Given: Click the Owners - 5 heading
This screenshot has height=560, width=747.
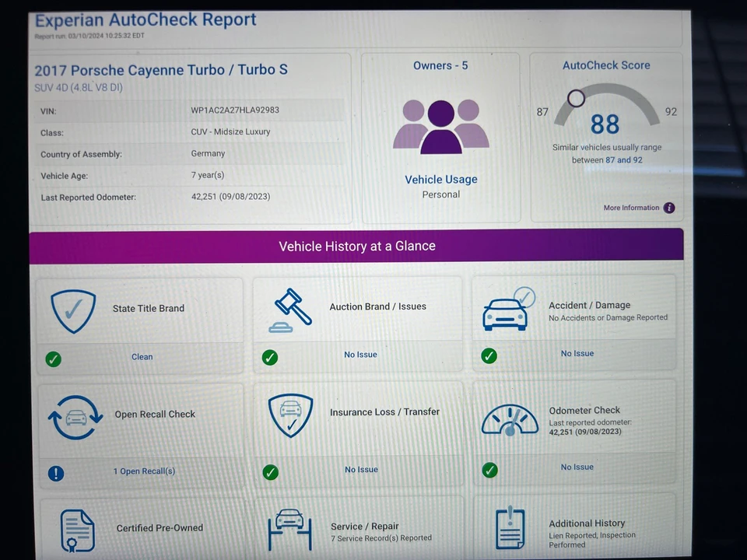Looking at the screenshot, I should pos(440,65).
